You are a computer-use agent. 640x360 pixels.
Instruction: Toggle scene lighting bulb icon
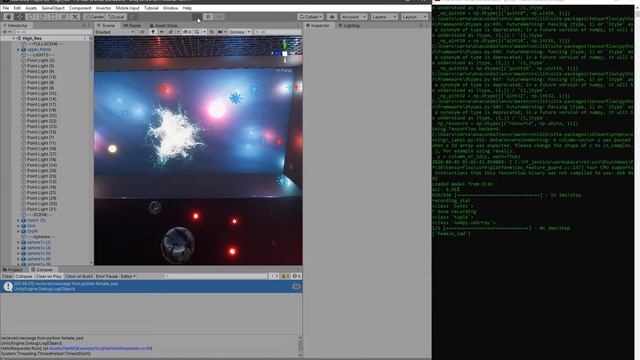coord(153,32)
